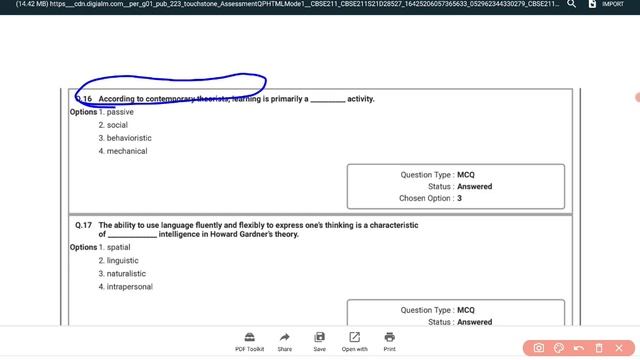Click the Q.17 question number
This screenshot has width=640, height=360.
(83, 225)
